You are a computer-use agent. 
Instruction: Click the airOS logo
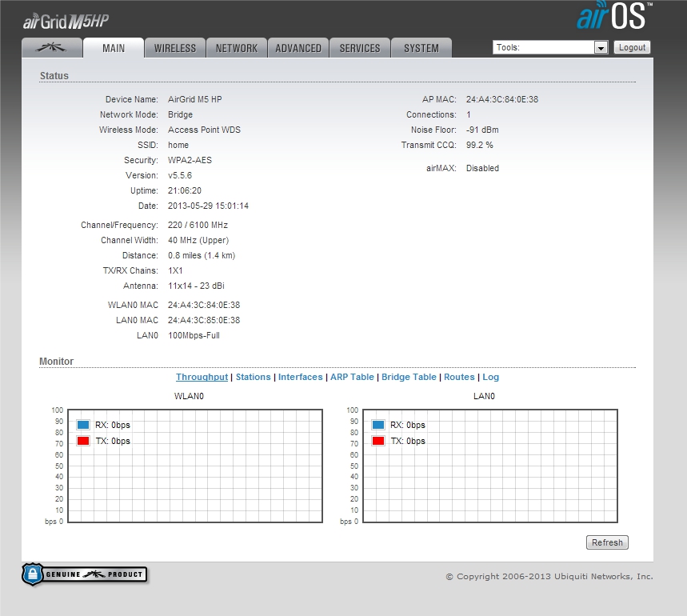614,16
